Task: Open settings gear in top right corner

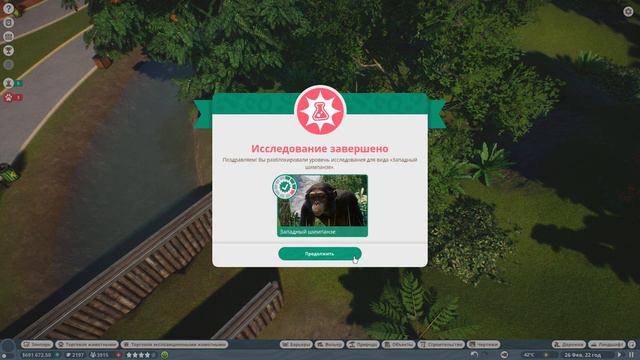Action: 629,11
